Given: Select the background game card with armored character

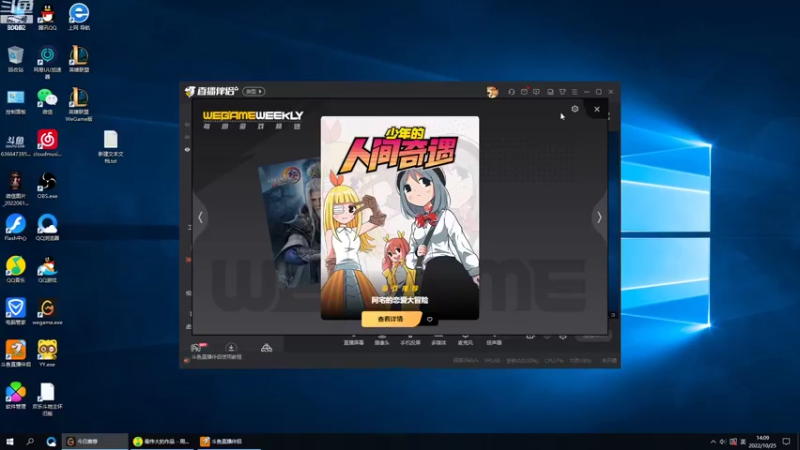Looking at the screenshot, I should tap(290, 222).
